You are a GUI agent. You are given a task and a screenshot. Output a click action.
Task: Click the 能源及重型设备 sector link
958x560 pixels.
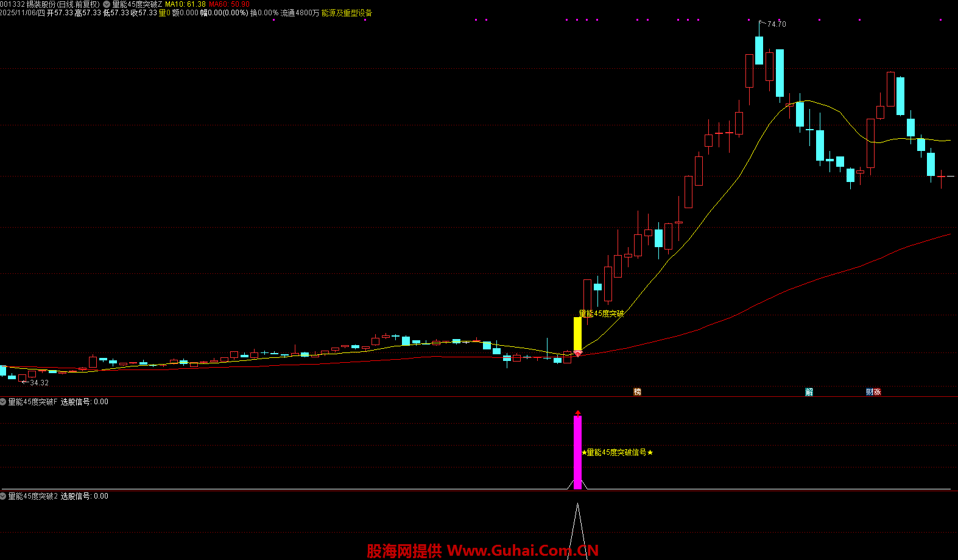click(x=347, y=13)
